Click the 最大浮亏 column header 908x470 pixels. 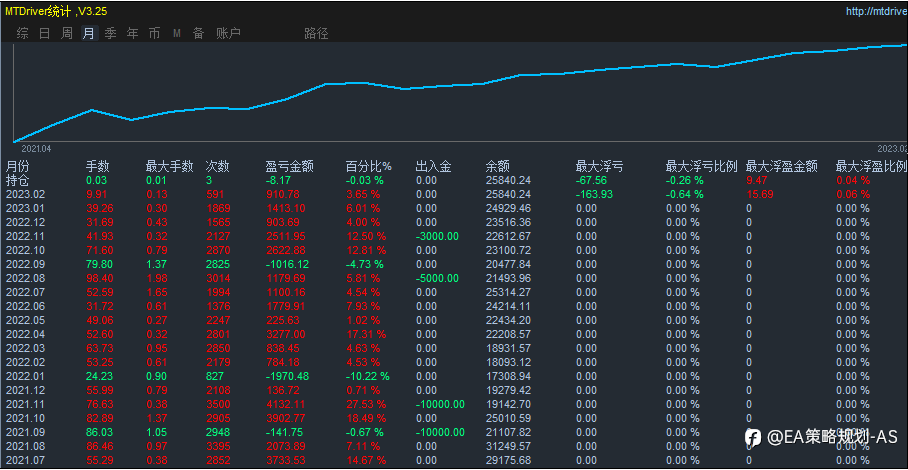point(599,167)
